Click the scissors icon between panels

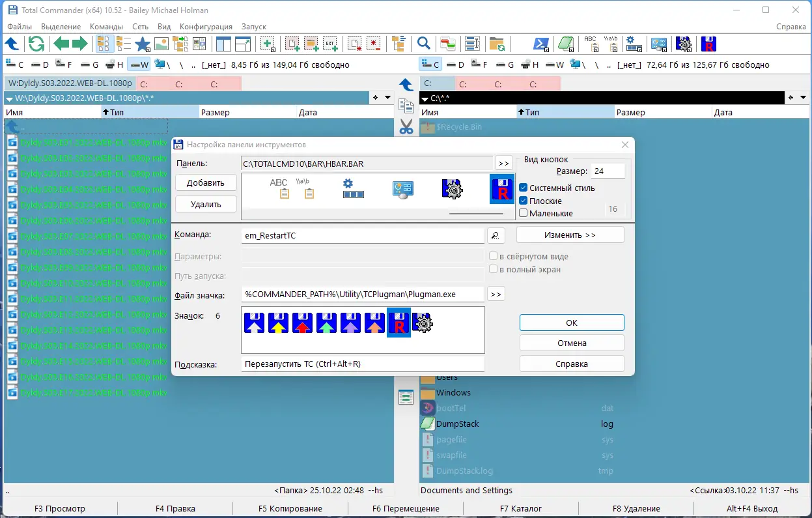[406, 126]
